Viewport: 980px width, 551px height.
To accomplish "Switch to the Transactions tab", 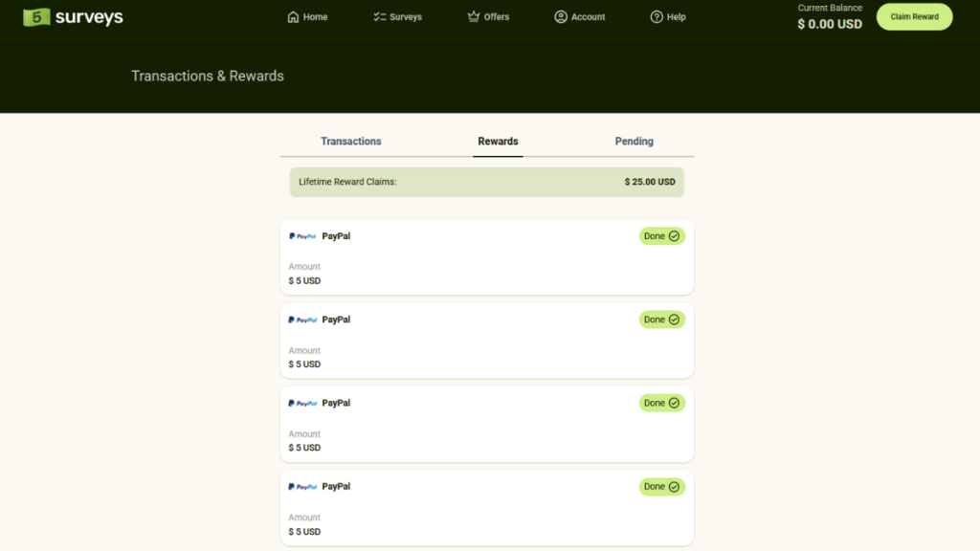I will [350, 142].
